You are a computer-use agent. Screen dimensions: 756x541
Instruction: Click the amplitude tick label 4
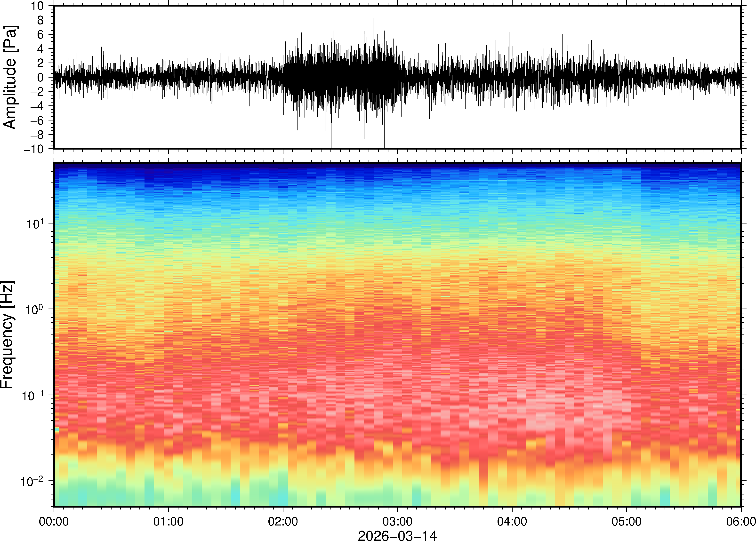[40, 49]
